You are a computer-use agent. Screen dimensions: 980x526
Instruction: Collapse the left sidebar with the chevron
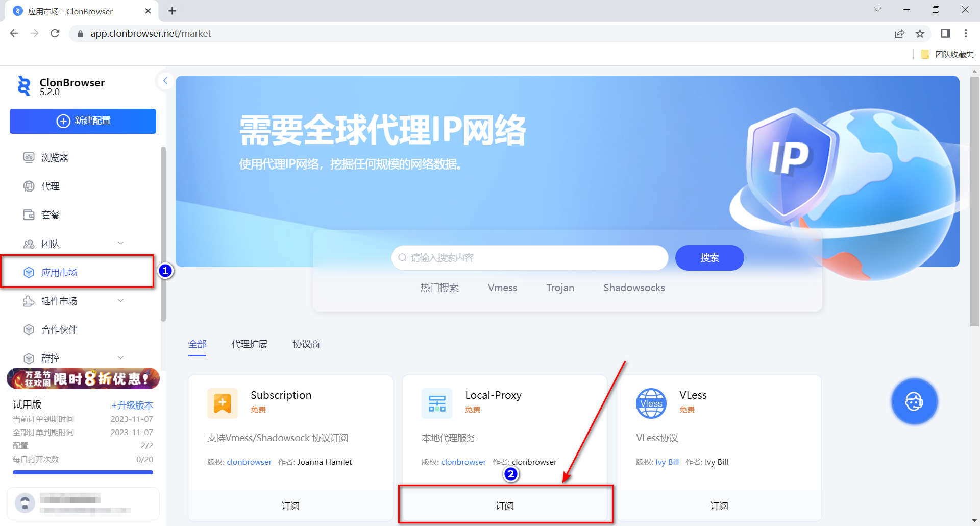(165, 81)
